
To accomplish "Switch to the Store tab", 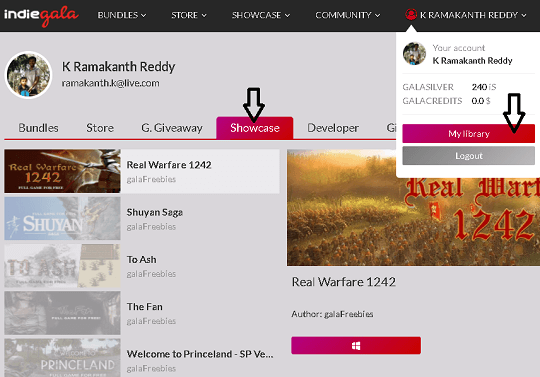I will click(100, 128).
